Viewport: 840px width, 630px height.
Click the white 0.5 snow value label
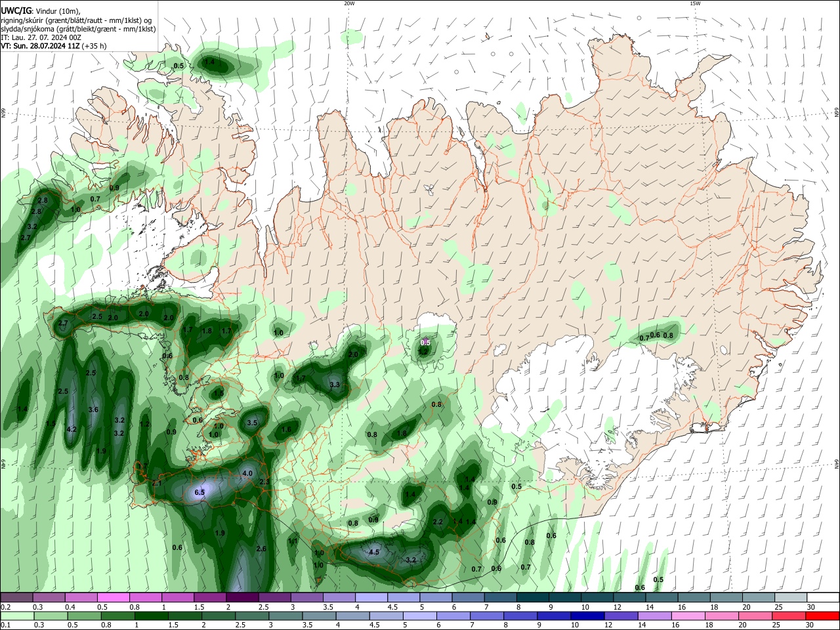425,342
